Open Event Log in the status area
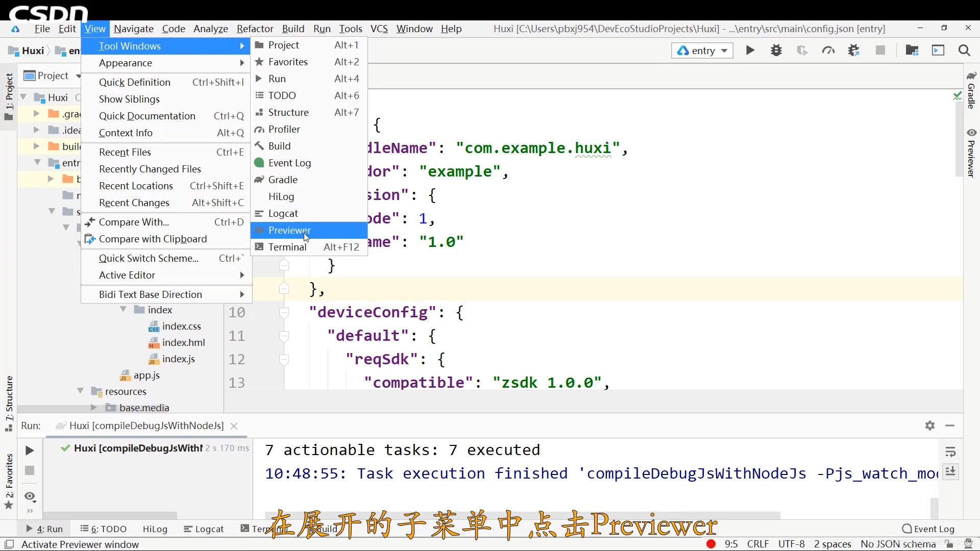The height and width of the screenshot is (551, 980). pyautogui.click(x=928, y=529)
